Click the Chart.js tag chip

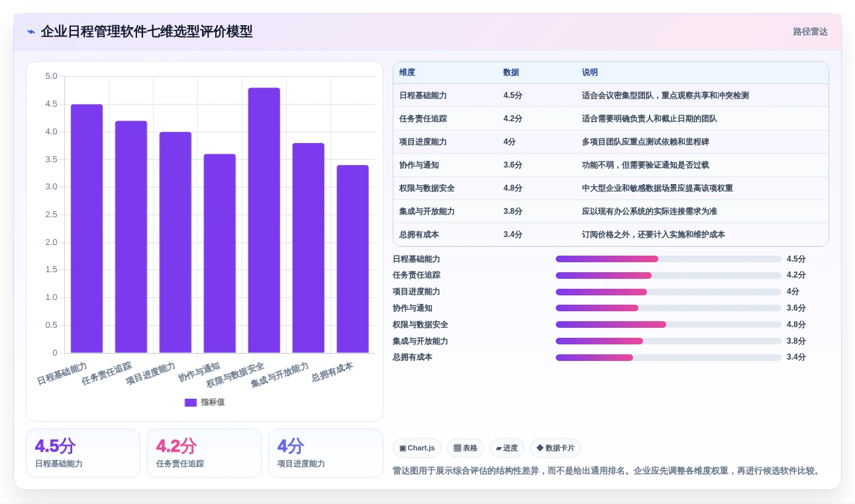pyautogui.click(x=417, y=448)
